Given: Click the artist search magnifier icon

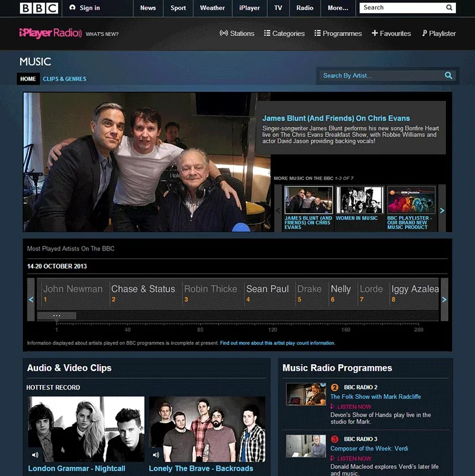Looking at the screenshot, I should coord(448,75).
